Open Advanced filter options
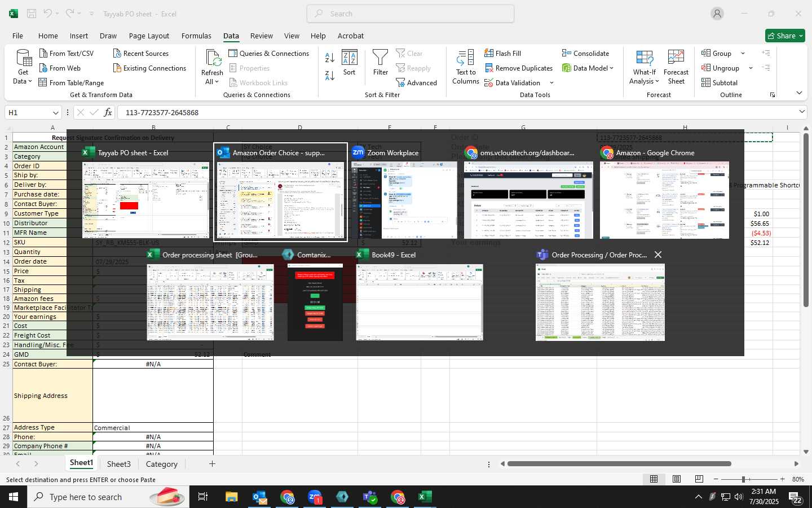The image size is (812, 508). coord(416,82)
